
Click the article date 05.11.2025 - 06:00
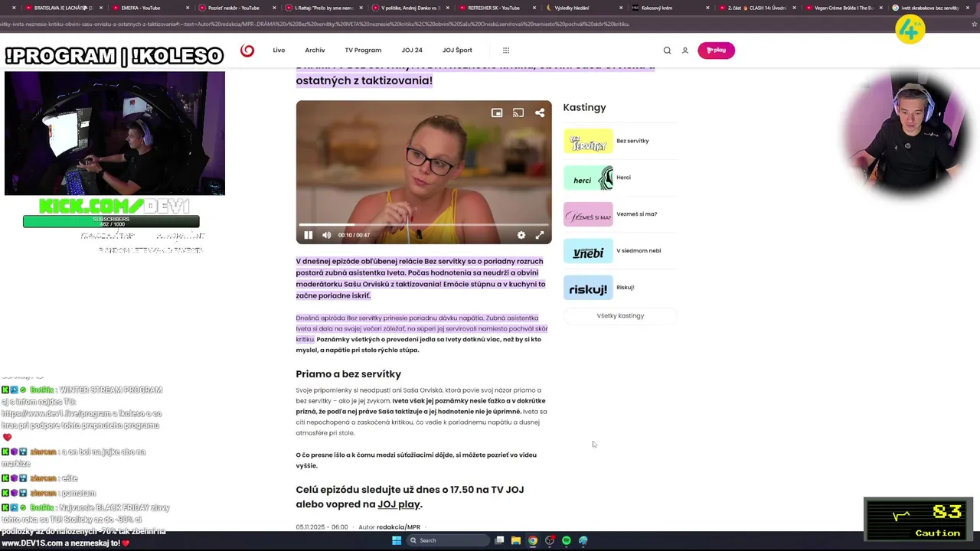pyautogui.click(x=322, y=527)
